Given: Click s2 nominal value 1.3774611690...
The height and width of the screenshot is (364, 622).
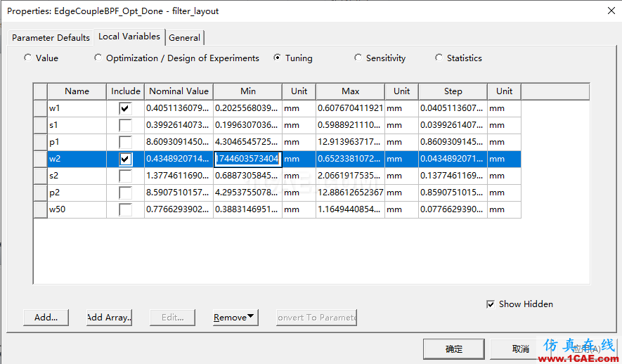Looking at the screenshot, I should click(x=179, y=176).
